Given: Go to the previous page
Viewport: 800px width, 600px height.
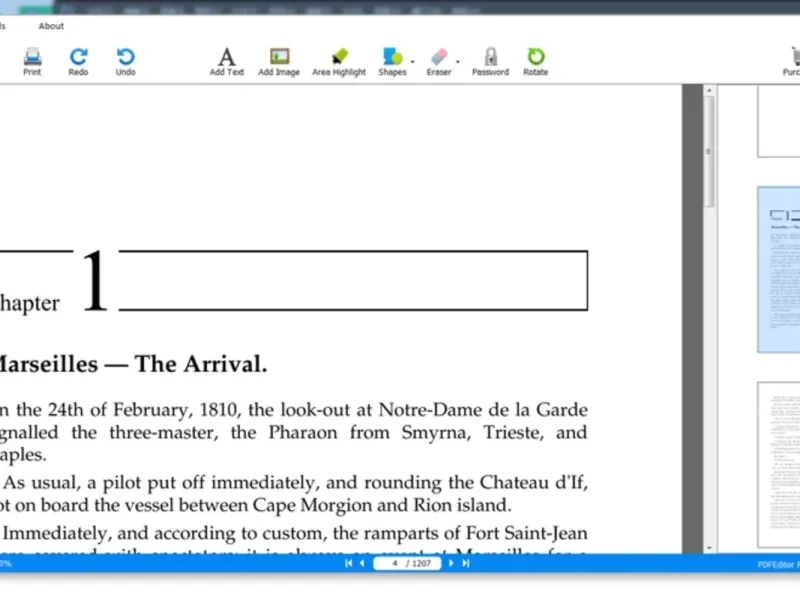Looking at the screenshot, I should coord(362,563).
